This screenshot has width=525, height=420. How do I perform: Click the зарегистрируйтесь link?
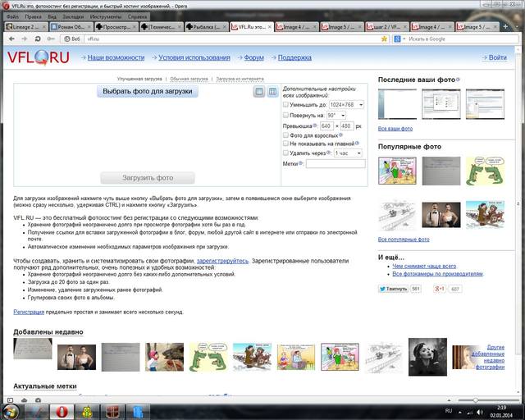pos(222,261)
